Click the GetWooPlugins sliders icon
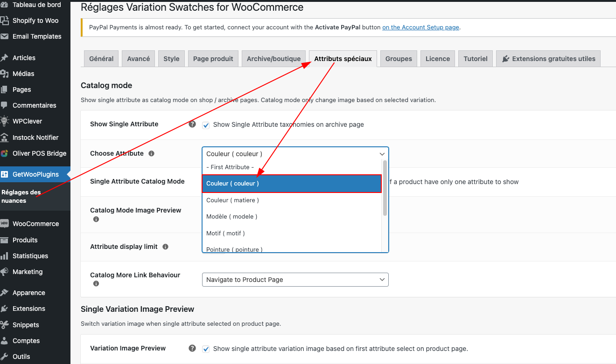 point(4,174)
